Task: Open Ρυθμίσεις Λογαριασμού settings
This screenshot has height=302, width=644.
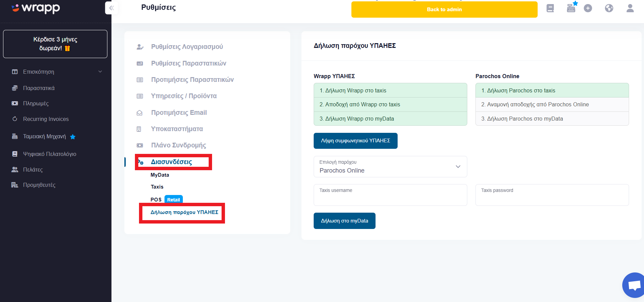Action: tap(187, 47)
